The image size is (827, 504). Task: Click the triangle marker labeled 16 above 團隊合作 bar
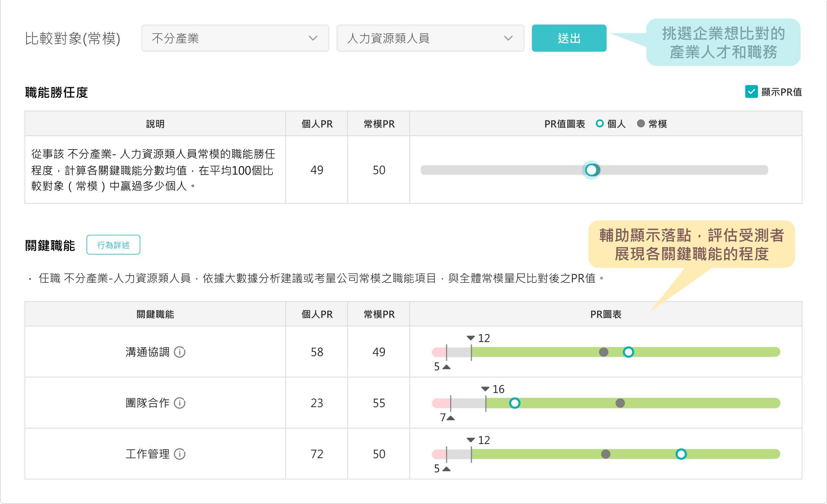[485, 389]
